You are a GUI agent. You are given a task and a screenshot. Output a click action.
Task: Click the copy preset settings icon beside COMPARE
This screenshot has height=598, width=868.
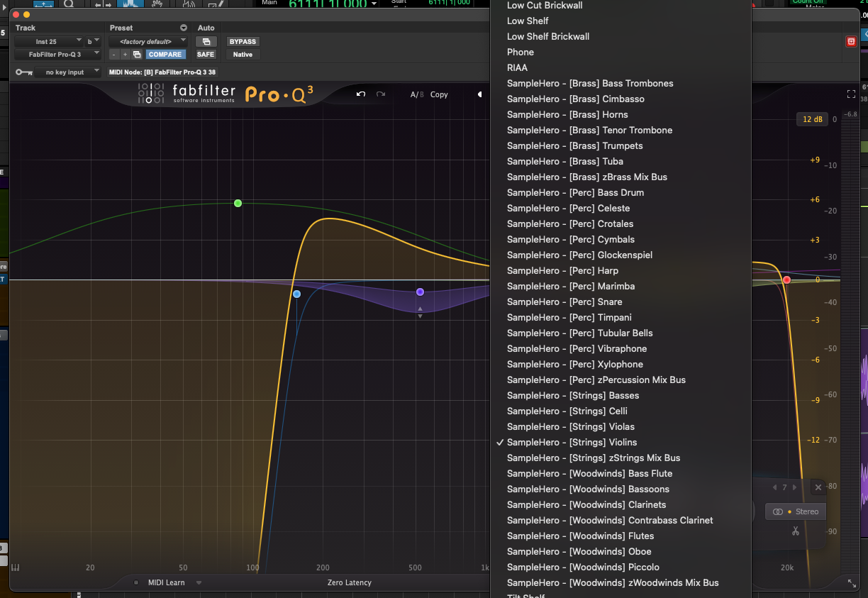pyautogui.click(x=137, y=55)
